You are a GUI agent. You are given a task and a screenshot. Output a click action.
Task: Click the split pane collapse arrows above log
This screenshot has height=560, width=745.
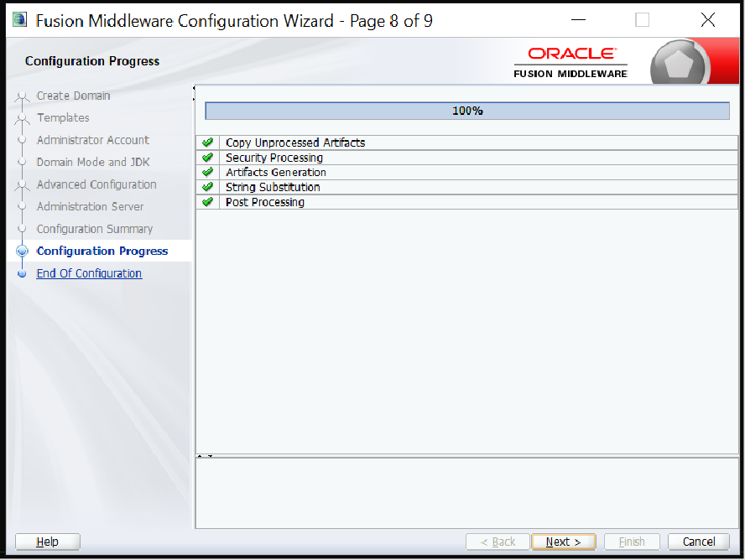click(205, 456)
